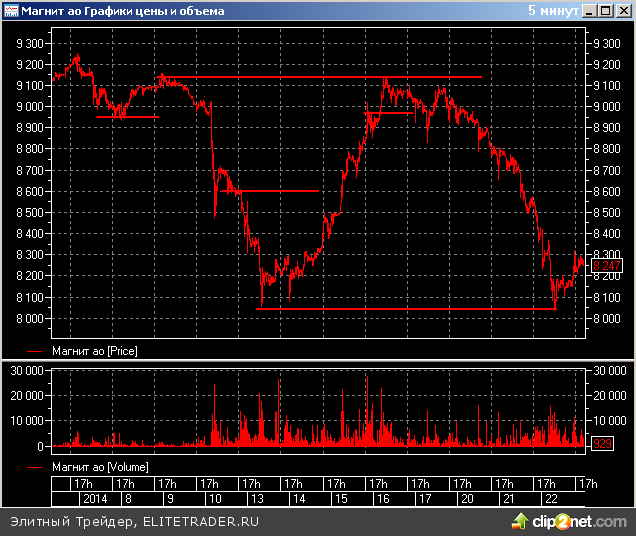Click the clip2net green arrow logo
The width and height of the screenshot is (636, 536).
(x=519, y=521)
